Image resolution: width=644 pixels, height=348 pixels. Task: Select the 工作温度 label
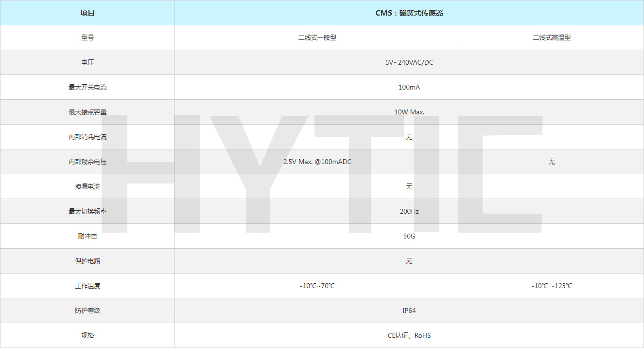pyautogui.click(x=87, y=286)
